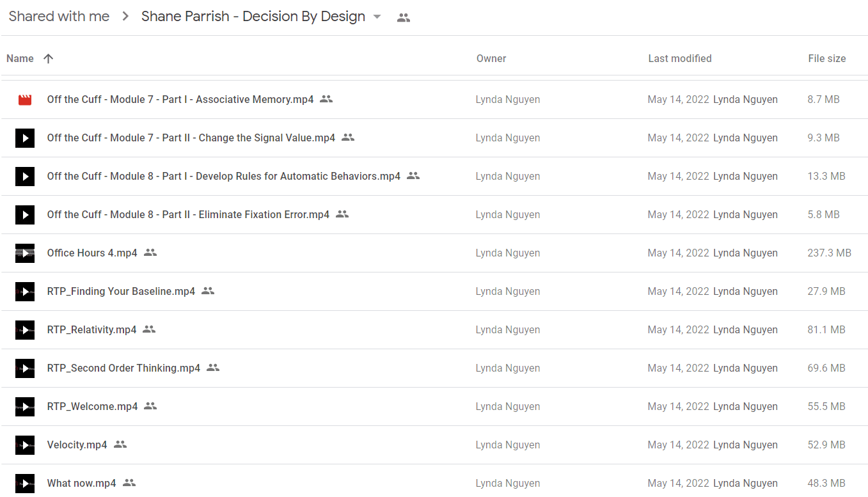Click the red video icon for Associative Memory.mp4
Image resolution: width=868 pixels, height=497 pixels.
pyautogui.click(x=25, y=100)
